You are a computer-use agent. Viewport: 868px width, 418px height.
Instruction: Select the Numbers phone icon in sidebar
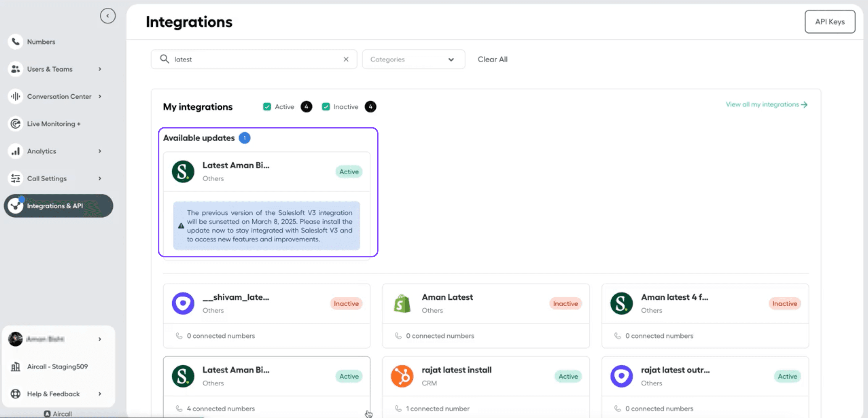15,41
